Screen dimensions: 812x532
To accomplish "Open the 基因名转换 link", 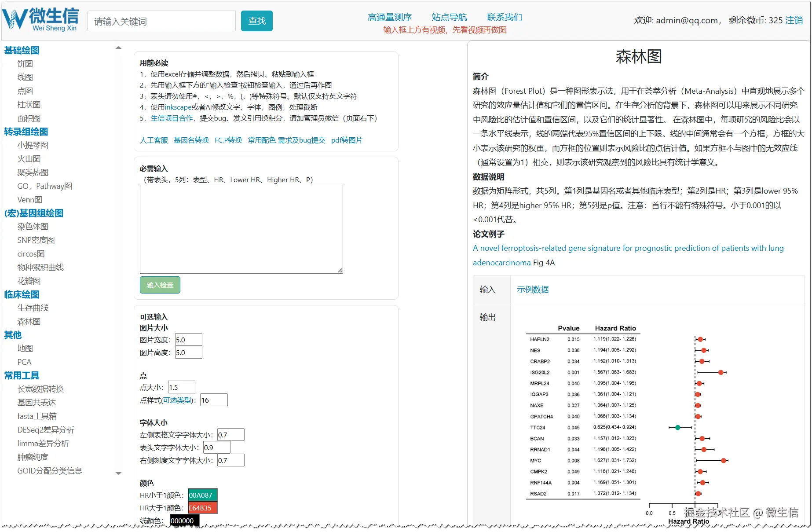I will click(191, 140).
